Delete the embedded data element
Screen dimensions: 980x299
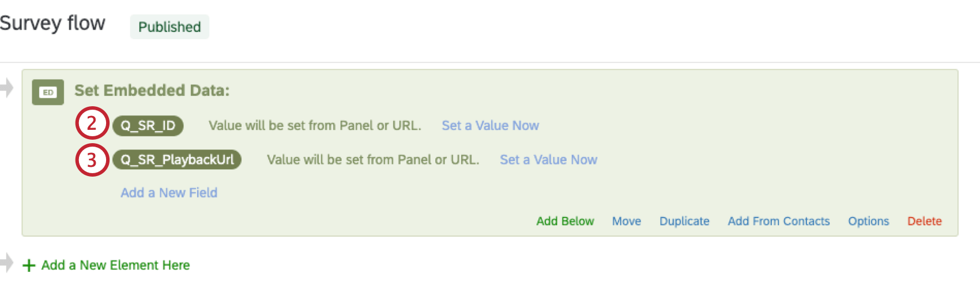(925, 221)
